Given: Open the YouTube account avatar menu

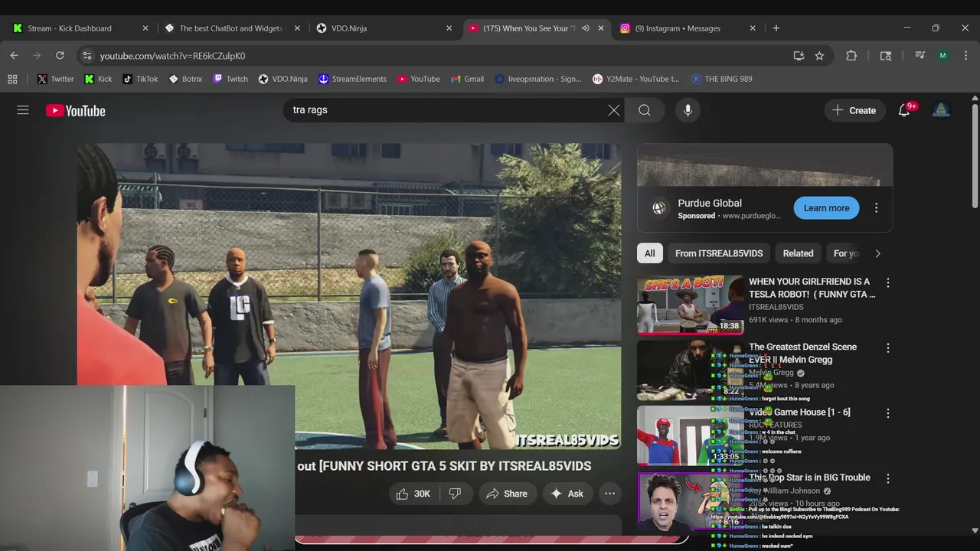Looking at the screenshot, I should [941, 110].
